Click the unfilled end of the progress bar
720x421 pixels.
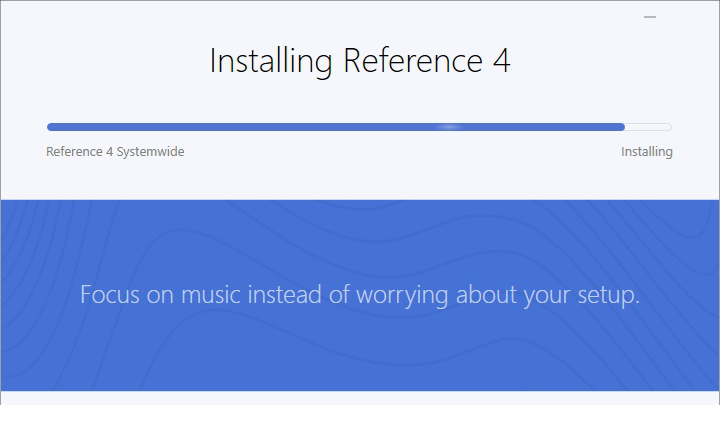pos(648,127)
